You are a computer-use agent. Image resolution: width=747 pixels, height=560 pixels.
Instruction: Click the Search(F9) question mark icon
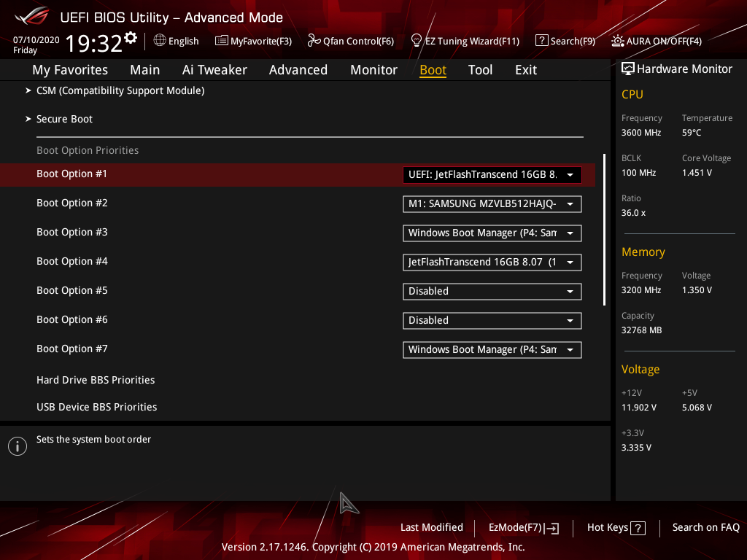coord(542,41)
